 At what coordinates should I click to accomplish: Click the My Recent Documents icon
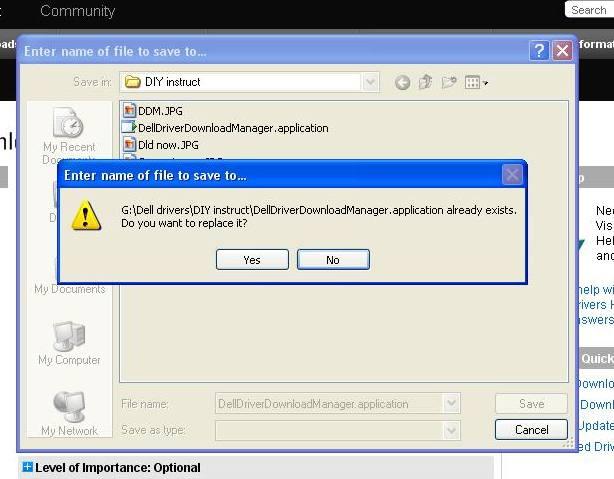coord(69,128)
